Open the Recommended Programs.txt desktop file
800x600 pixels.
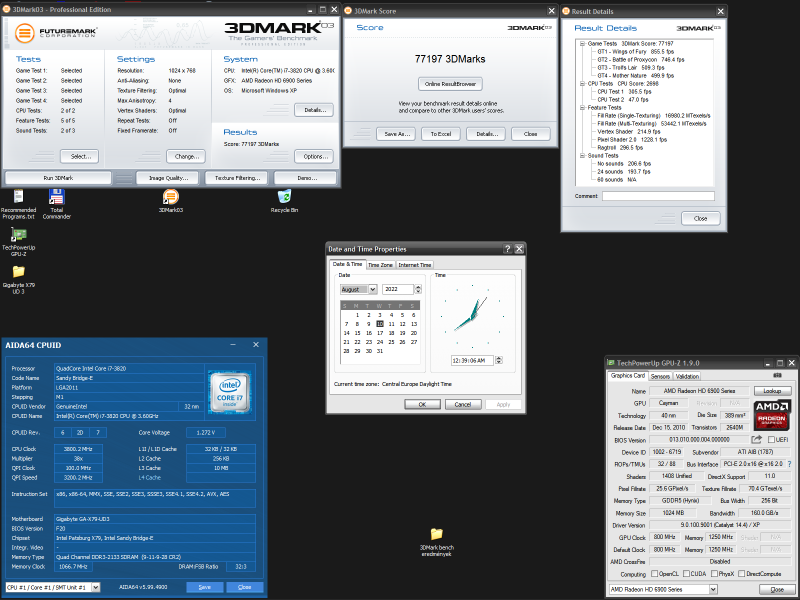click(x=18, y=204)
